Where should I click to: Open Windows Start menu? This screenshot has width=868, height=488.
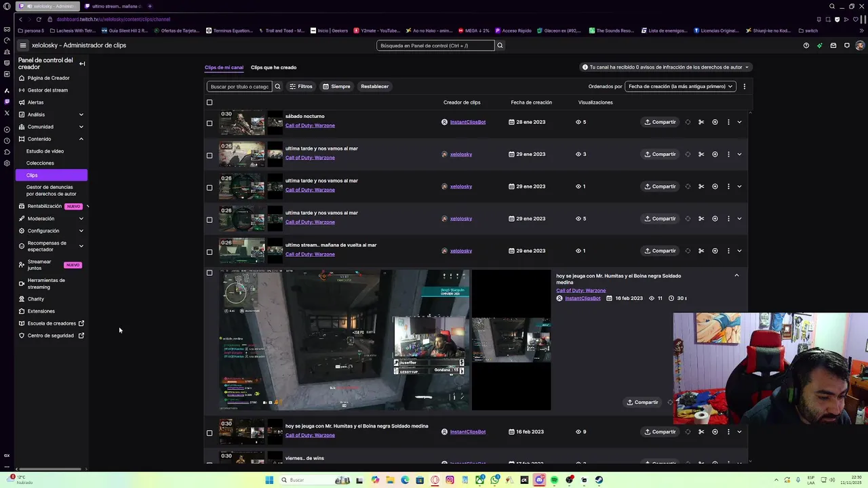point(269,480)
